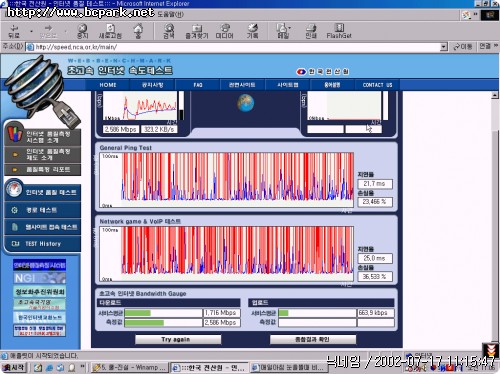Open the CONTACT US navigation tab
Viewport: 500px width, 374px height.
click(x=377, y=85)
